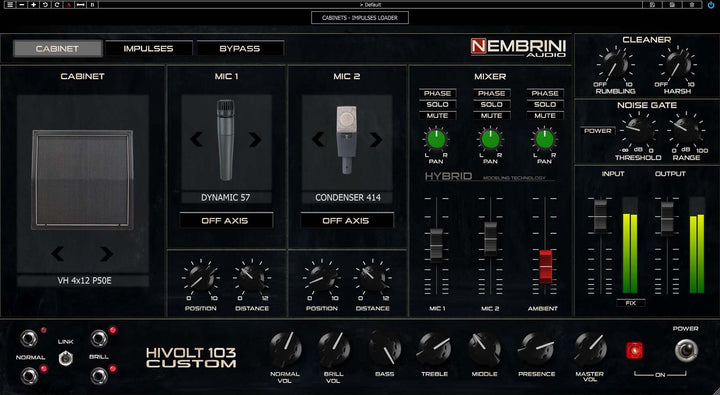Choose previous MIC 2 microphone with left arrow
Viewport: 720px width, 395px height.
318,139
